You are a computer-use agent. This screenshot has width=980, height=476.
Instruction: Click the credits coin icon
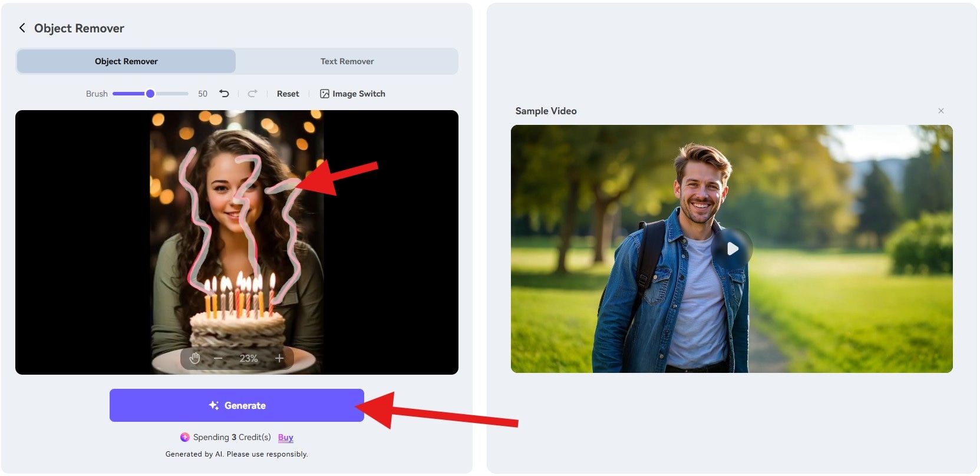185,437
